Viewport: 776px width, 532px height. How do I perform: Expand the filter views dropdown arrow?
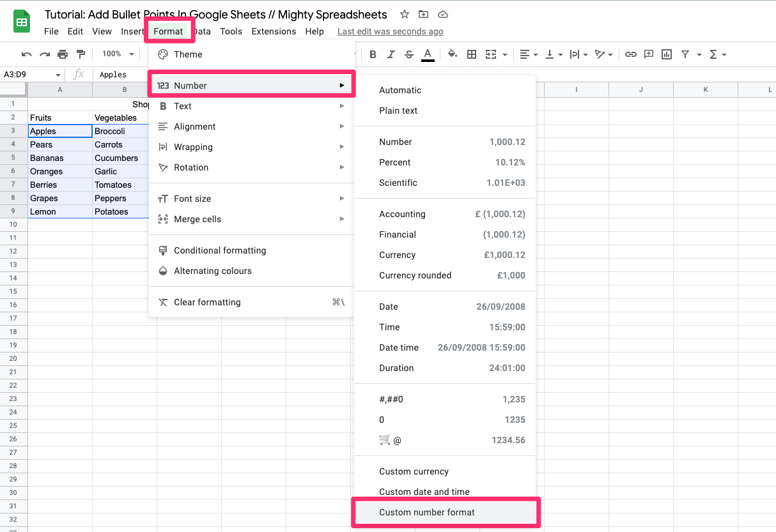pyautogui.click(x=699, y=55)
